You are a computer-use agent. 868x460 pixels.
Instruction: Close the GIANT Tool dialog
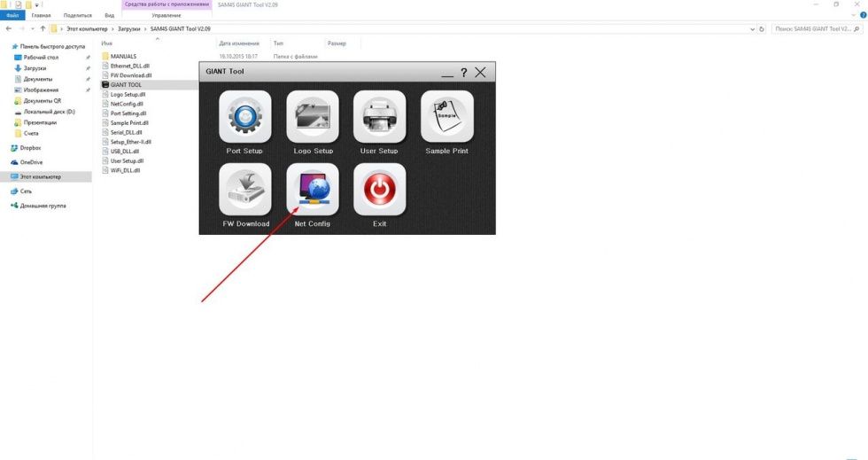(x=480, y=72)
